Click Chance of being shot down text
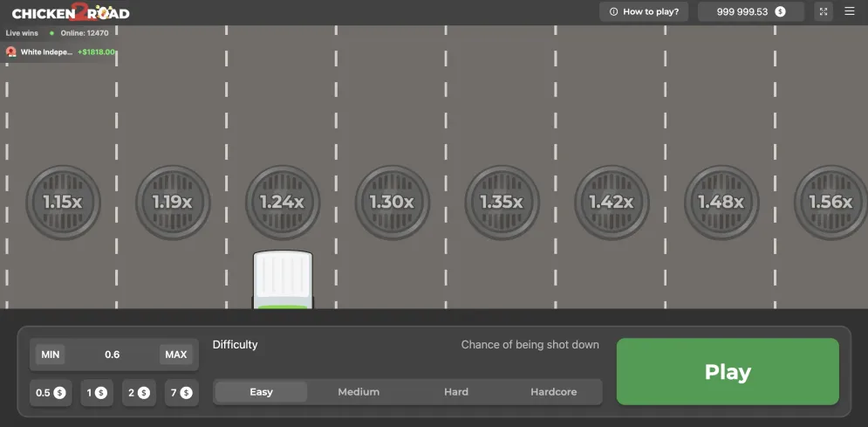 (530, 344)
